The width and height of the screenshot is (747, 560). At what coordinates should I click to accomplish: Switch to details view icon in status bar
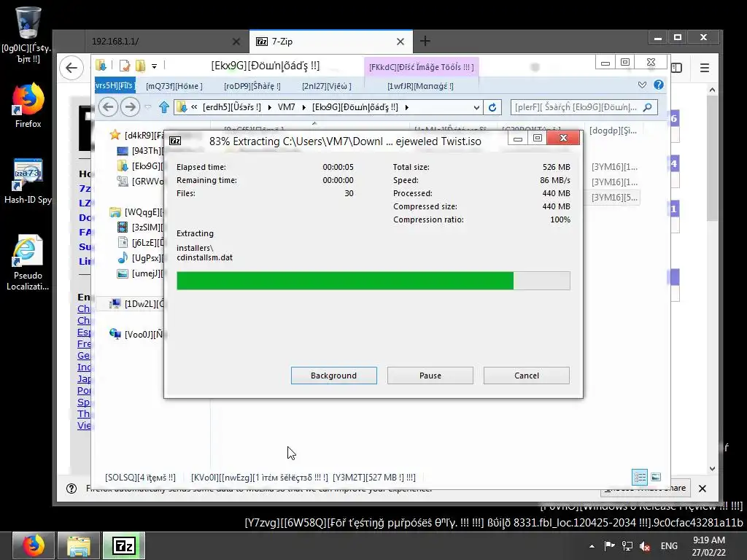(640, 477)
